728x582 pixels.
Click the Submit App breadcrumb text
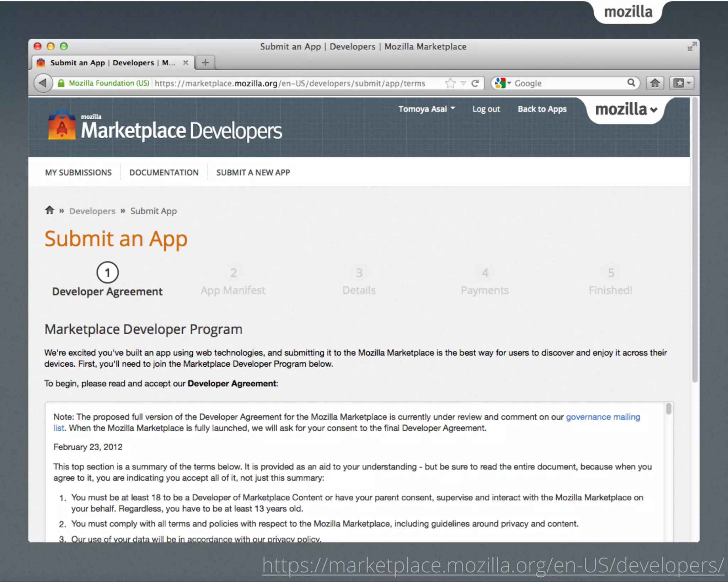tap(154, 211)
